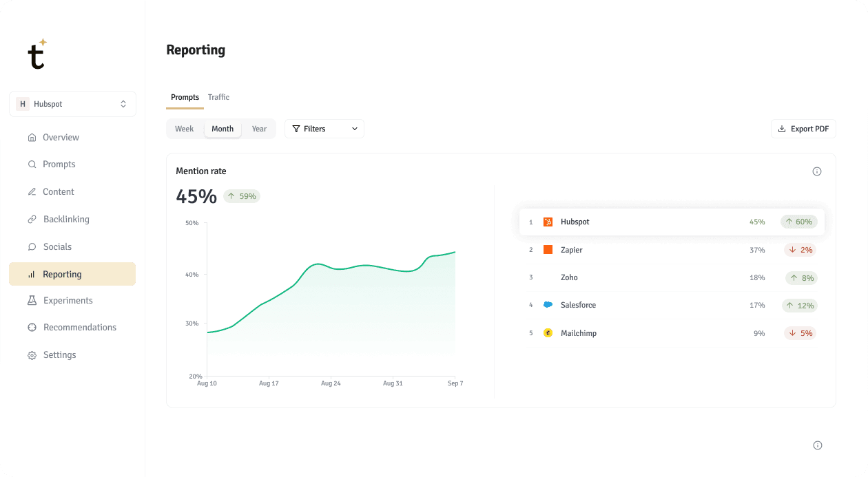This screenshot has height=477, width=868.
Task: Open the Content pencil icon
Action: point(32,191)
